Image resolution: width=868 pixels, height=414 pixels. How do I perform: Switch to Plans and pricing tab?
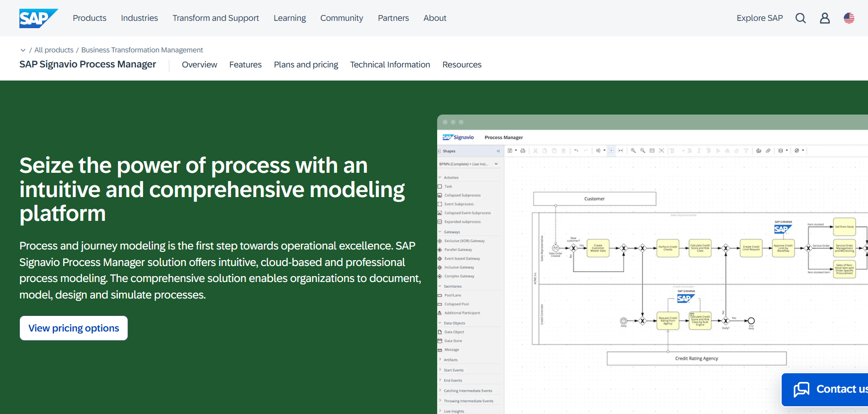[306, 65]
